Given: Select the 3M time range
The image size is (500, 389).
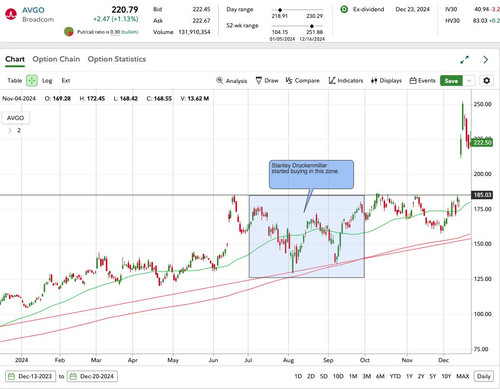Looking at the screenshot, I should tap(367, 376).
